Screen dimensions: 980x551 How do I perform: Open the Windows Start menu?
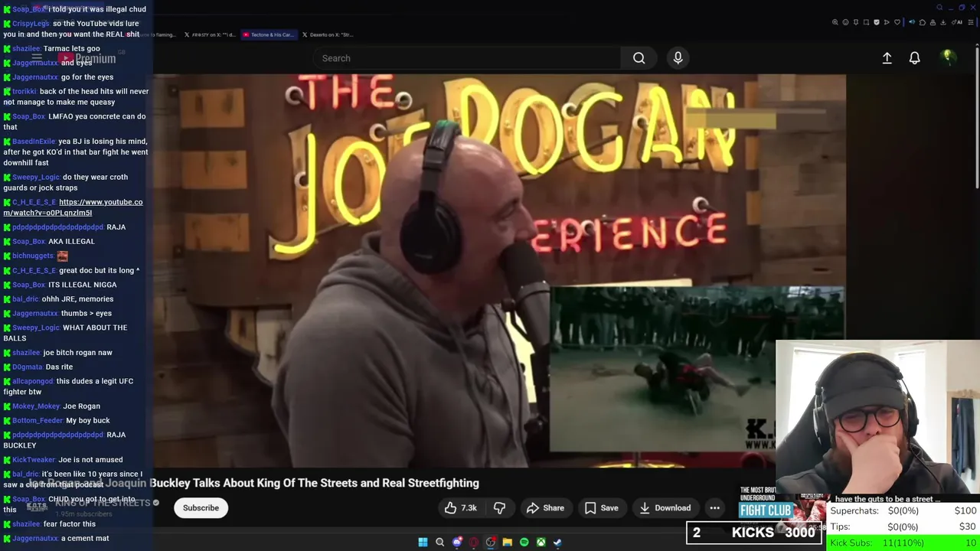423,543
